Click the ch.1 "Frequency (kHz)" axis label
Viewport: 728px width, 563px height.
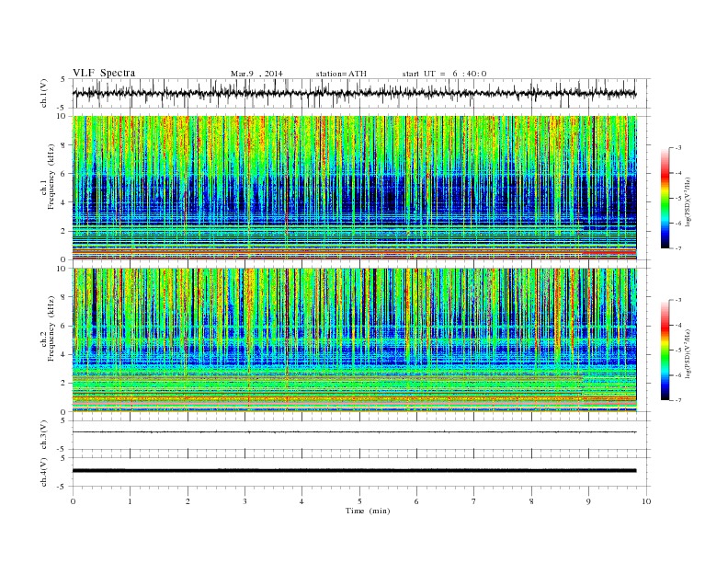coord(51,177)
